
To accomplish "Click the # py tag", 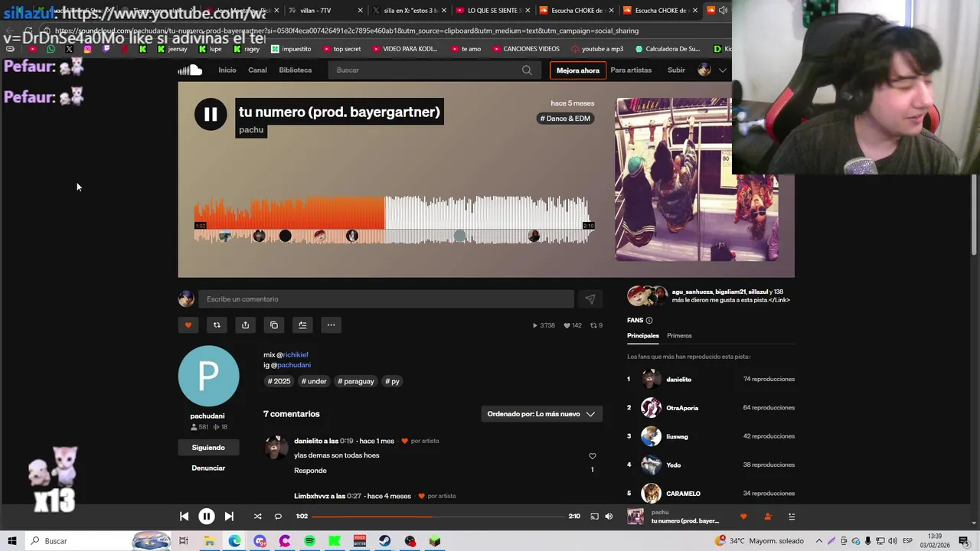I will [392, 381].
